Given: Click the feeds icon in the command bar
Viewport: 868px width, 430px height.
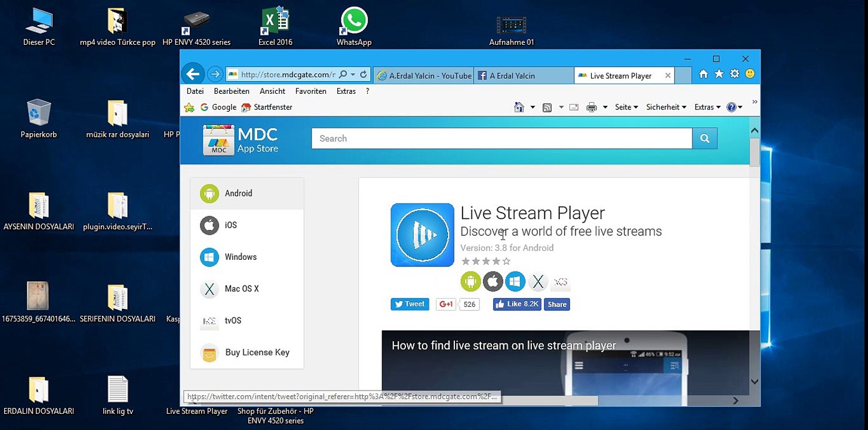Looking at the screenshot, I should [547, 107].
